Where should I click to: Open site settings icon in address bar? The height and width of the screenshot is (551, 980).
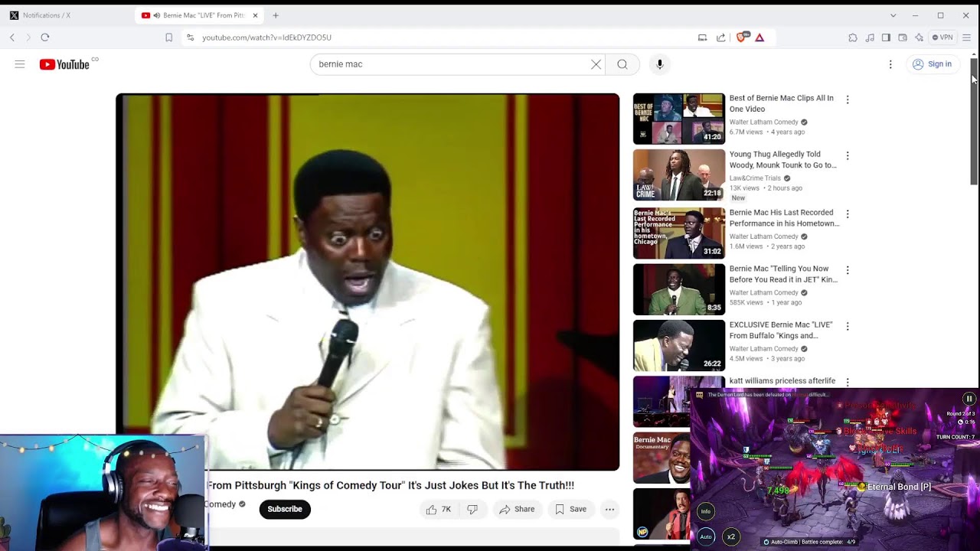point(191,37)
